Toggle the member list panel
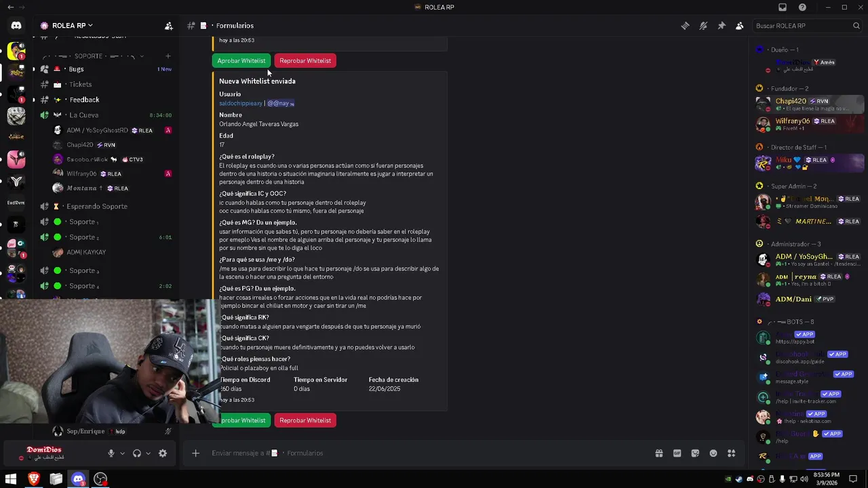Screen dimensions: 868x488 [740, 26]
